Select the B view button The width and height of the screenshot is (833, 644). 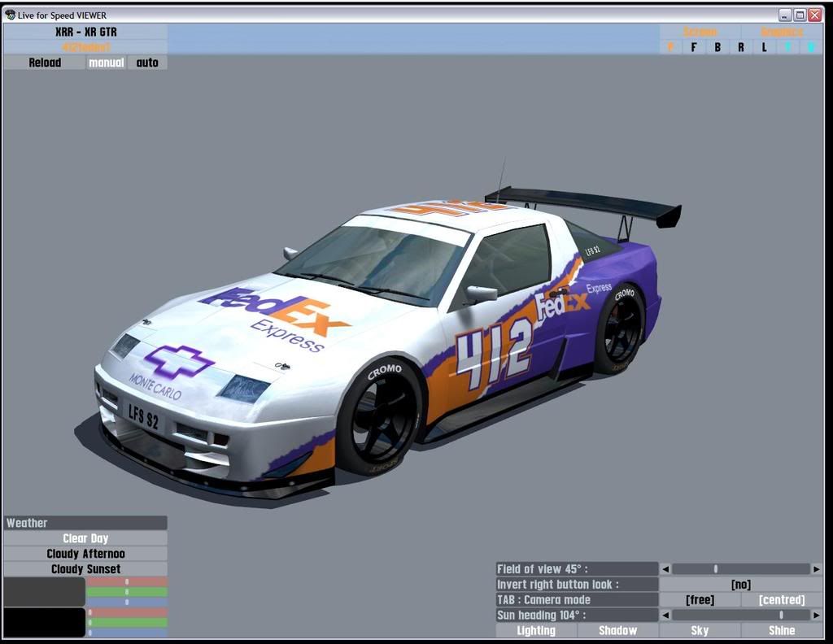pyautogui.click(x=717, y=47)
